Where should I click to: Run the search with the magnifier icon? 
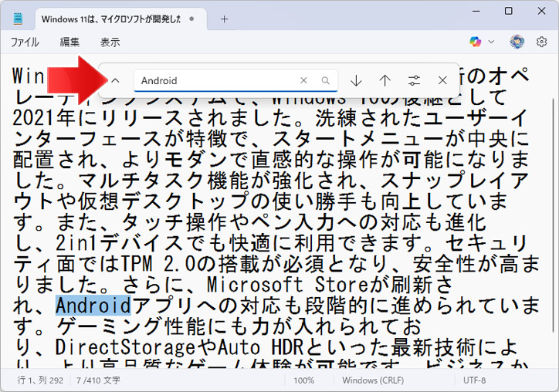click(325, 80)
